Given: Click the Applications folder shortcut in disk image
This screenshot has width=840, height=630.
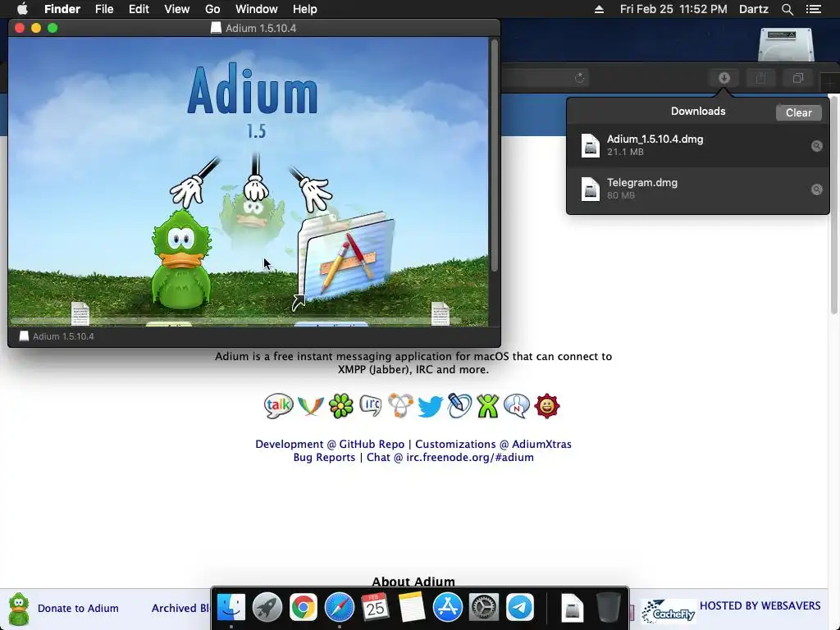Looking at the screenshot, I should click(345, 259).
